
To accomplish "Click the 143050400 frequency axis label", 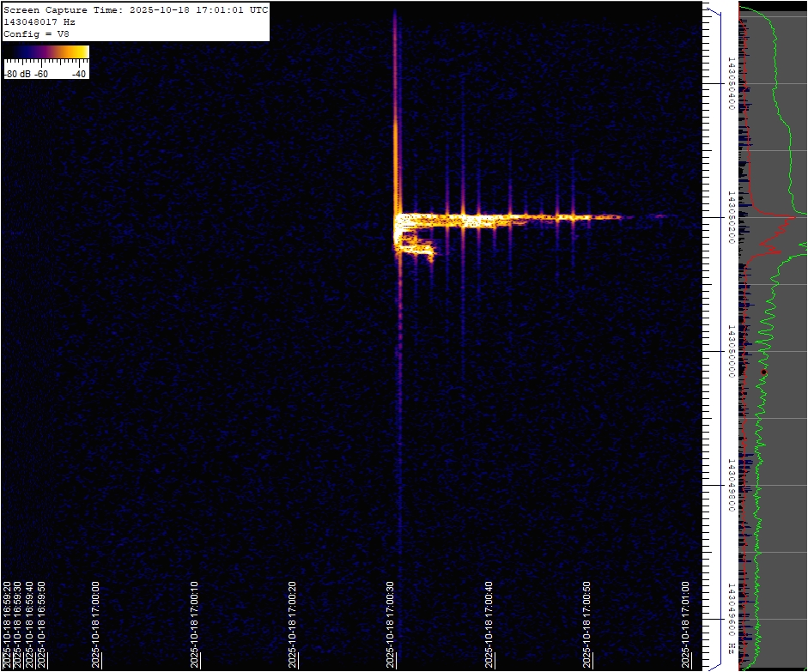I will (x=731, y=84).
